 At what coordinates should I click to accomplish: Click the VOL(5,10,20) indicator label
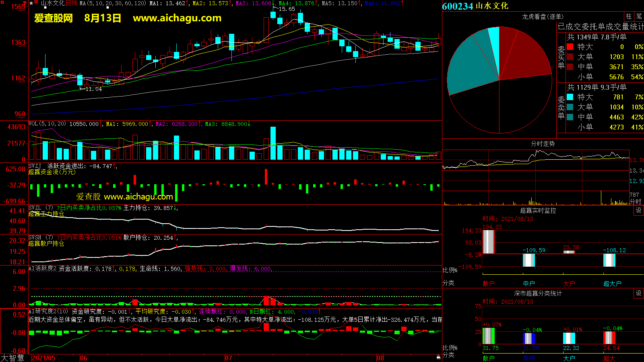47,124
